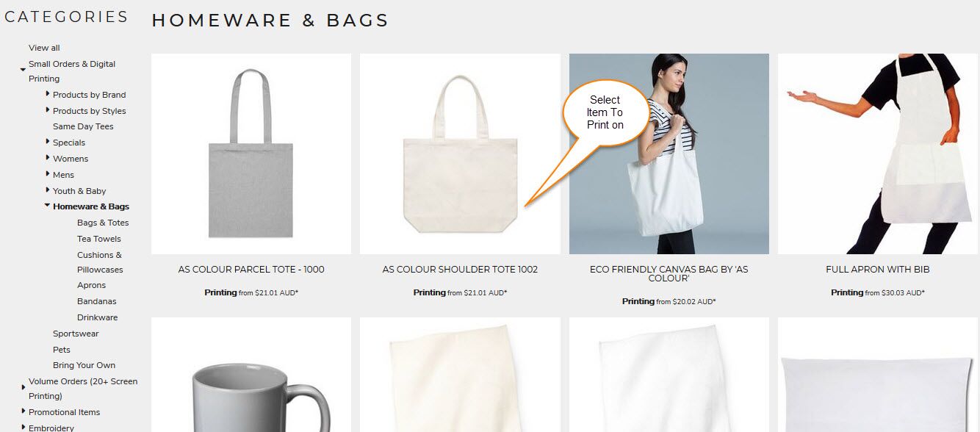Click AS COLOUR SHOULDER TOTE 1002 title
The image size is (980, 432).
coord(460,270)
